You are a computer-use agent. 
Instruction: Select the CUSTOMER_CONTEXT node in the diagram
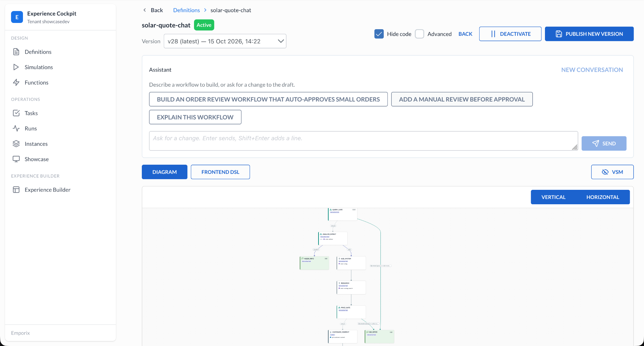[342, 337]
